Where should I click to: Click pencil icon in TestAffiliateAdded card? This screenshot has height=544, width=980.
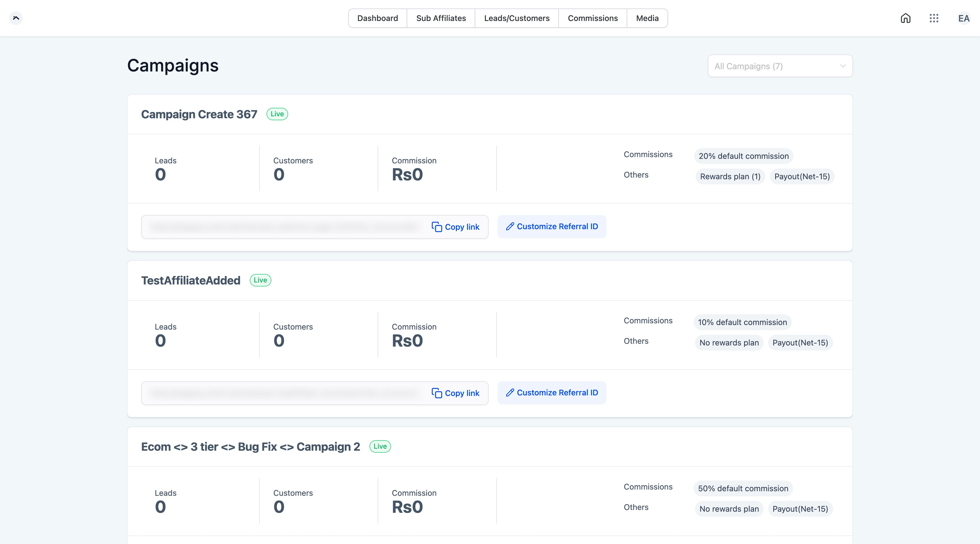pos(510,393)
